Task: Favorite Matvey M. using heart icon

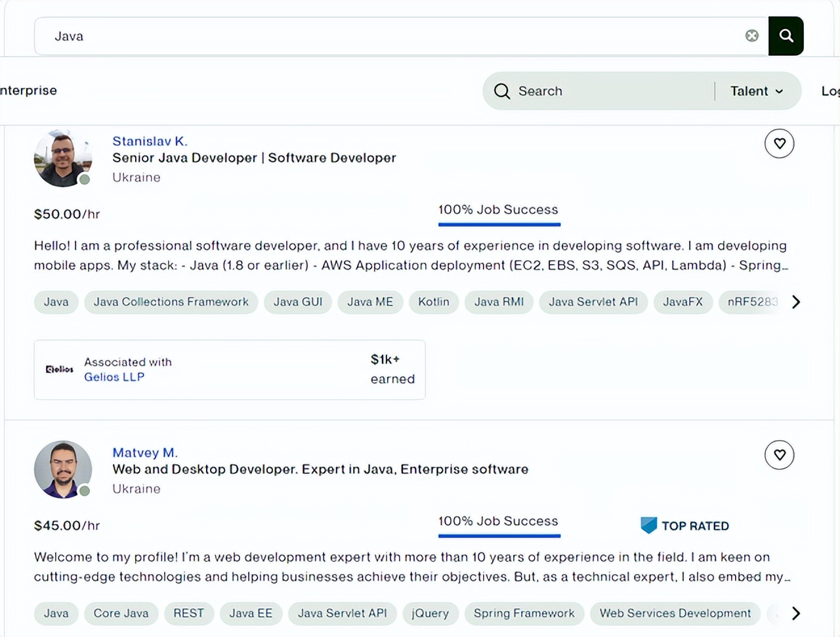Action: point(779,455)
